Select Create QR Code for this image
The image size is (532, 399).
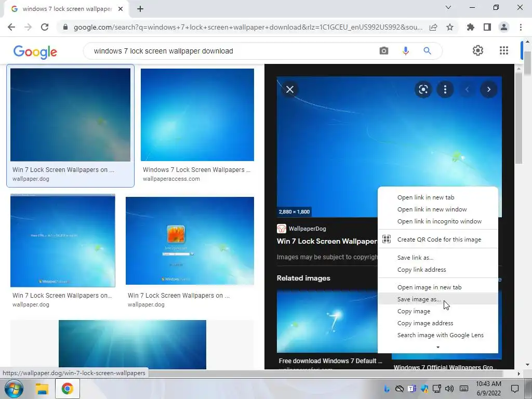(439, 240)
